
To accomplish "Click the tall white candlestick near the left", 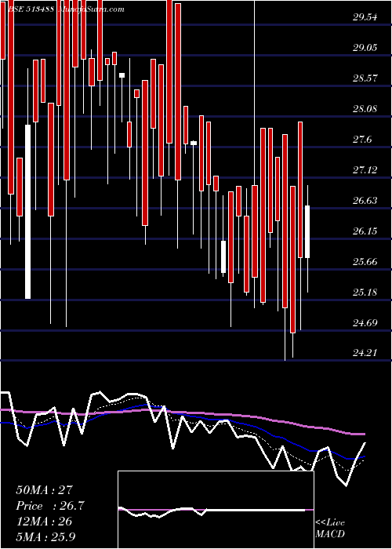I will coord(27,212).
